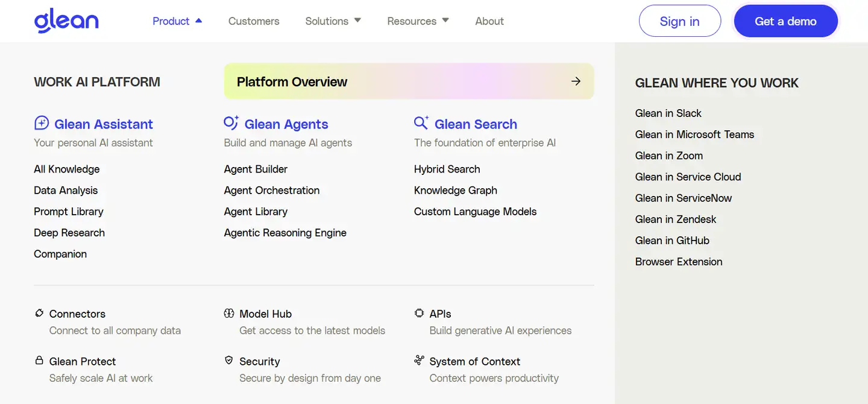This screenshot has width=868, height=404.
Task: Open the Hybrid Search link
Action: click(x=447, y=169)
